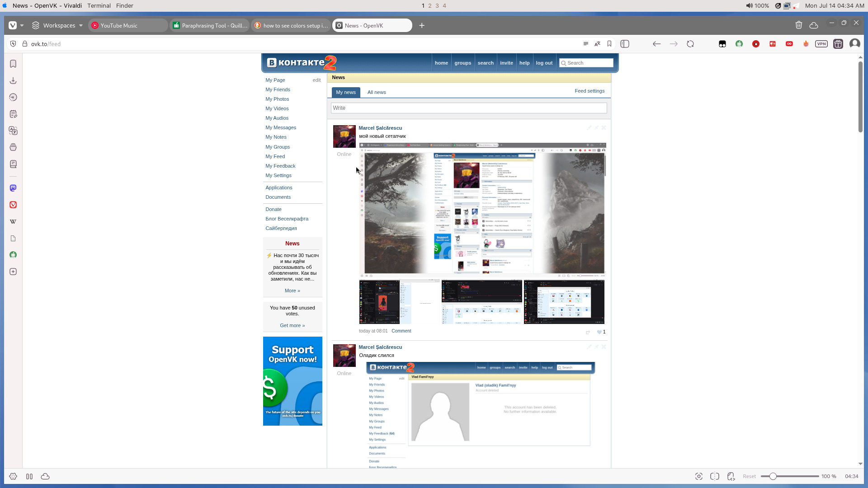Open My Messages in left menu
868x488 pixels.
pos(281,127)
